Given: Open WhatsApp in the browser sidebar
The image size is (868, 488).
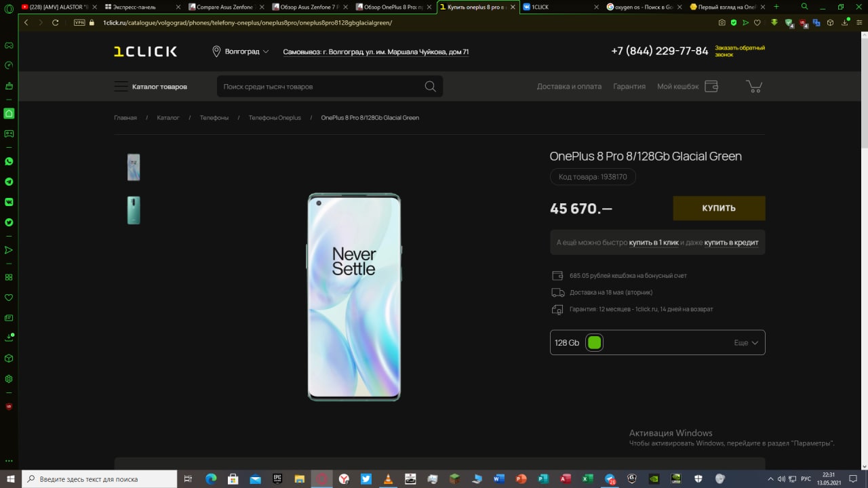Looking at the screenshot, I should pos(9,161).
